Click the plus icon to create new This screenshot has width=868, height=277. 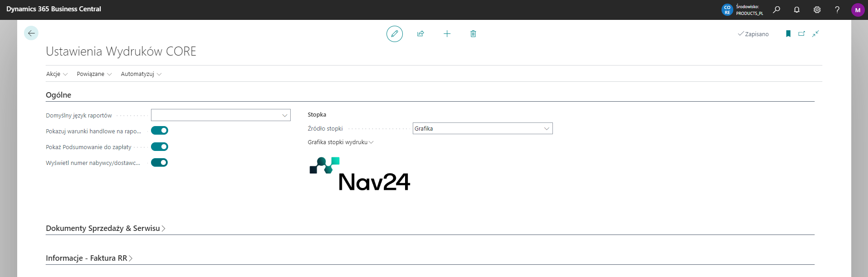tap(447, 34)
